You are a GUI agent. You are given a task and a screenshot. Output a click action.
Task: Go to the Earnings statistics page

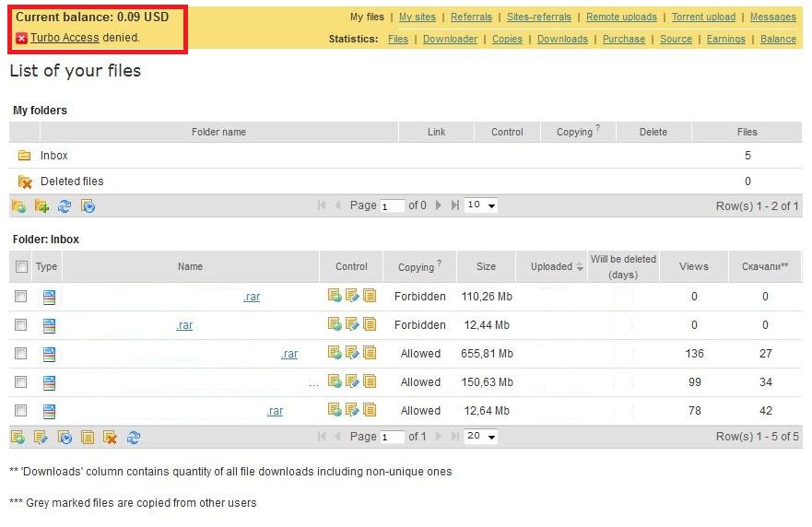728,39
